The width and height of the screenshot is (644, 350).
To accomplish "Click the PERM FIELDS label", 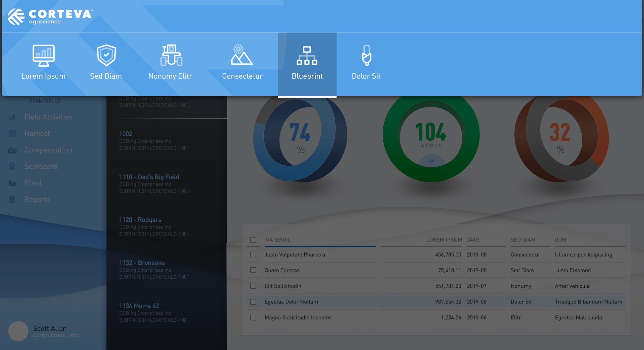I will 45,101.
